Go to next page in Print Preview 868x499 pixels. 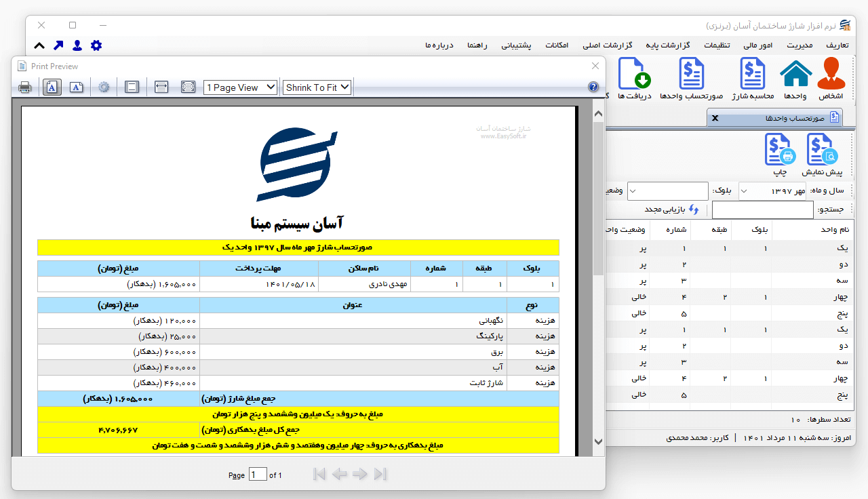tap(360, 475)
